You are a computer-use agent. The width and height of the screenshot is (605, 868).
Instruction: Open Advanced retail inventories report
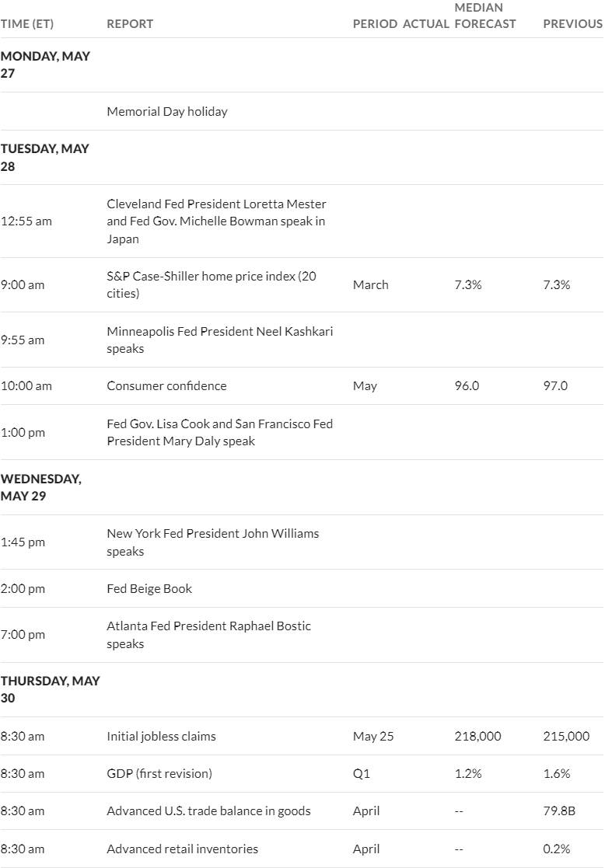click(182, 849)
